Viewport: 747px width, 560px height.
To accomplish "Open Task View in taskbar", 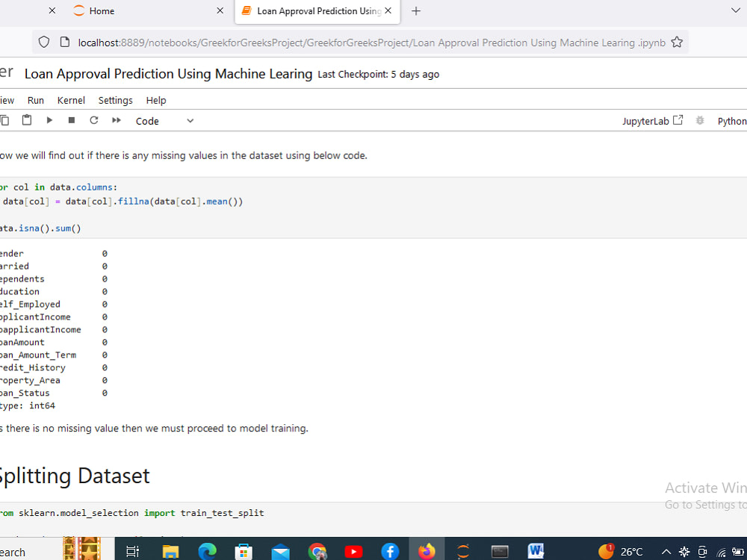I will coord(132,552).
